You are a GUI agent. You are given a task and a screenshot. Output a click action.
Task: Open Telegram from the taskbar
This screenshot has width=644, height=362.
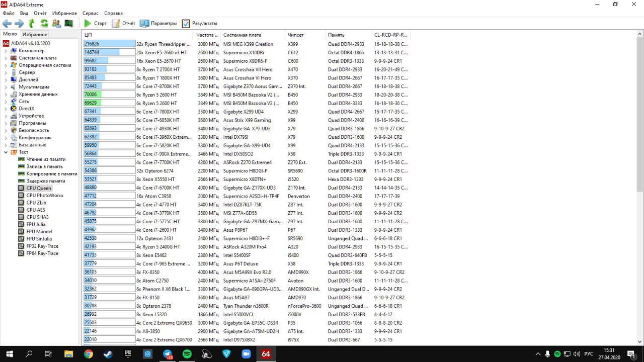[x=168, y=354]
